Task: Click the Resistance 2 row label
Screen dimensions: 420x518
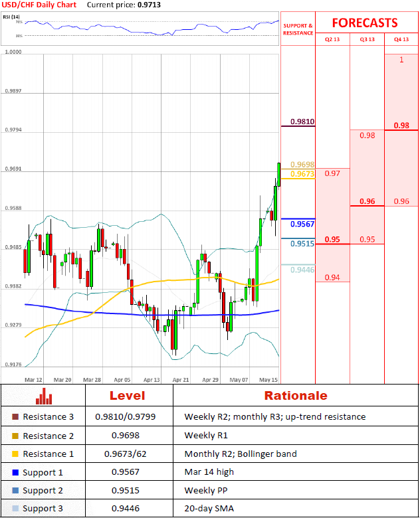Action: tap(49, 436)
